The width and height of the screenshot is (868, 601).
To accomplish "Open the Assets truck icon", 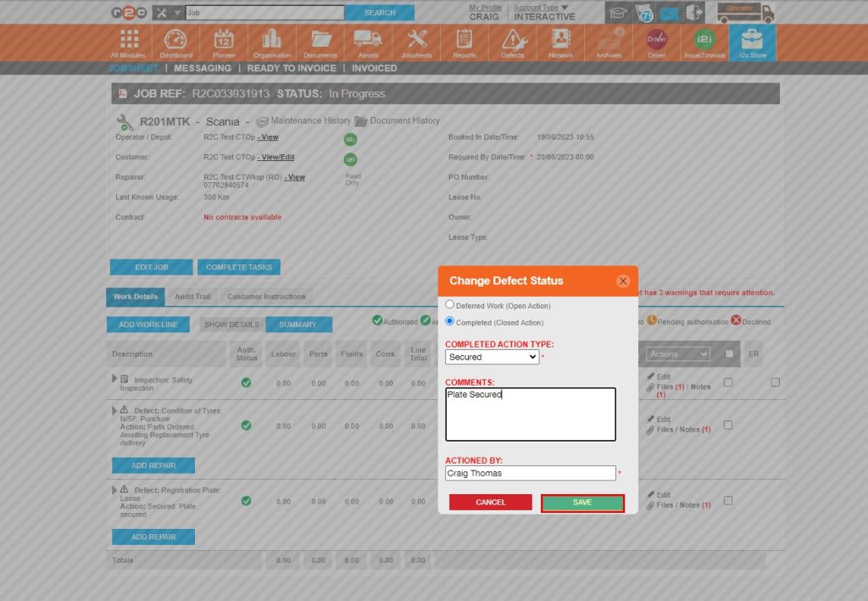I will coord(367,41).
